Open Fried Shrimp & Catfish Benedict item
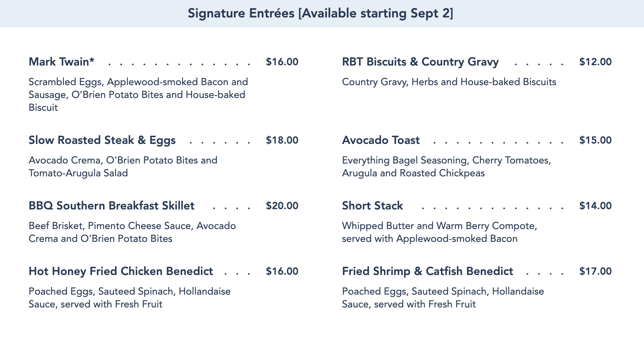The width and height of the screenshot is (644, 337). (x=427, y=271)
